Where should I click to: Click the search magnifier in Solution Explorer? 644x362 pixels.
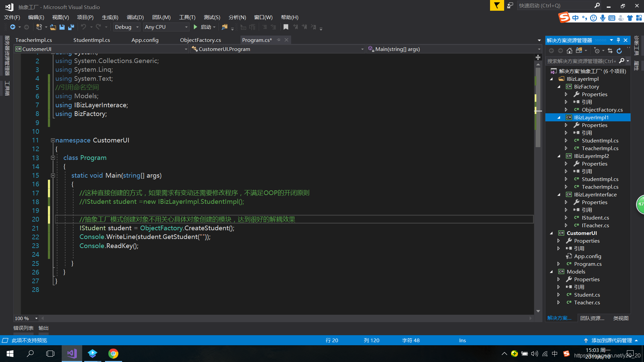(x=622, y=61)
